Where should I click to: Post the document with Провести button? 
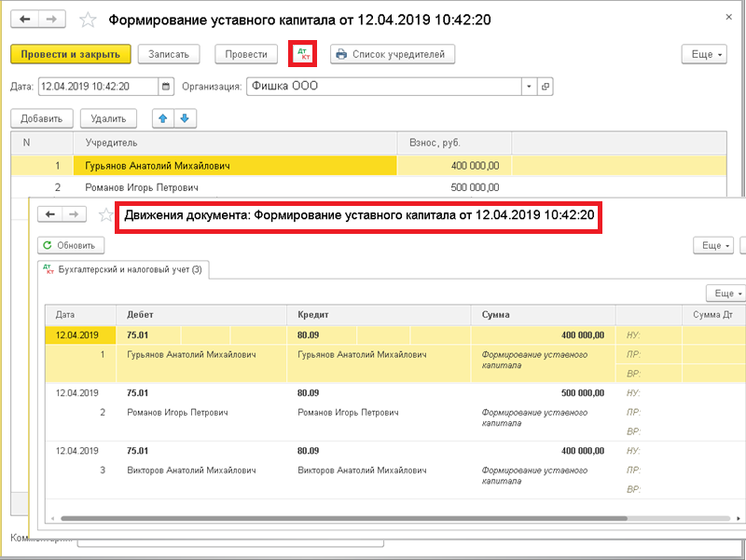[246, 54]
